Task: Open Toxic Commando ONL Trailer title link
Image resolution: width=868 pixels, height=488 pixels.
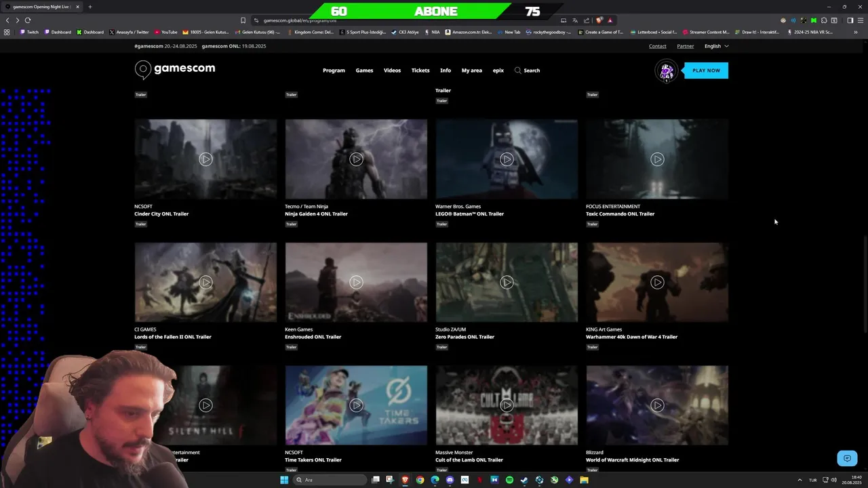Action: (x=620, y=214)
